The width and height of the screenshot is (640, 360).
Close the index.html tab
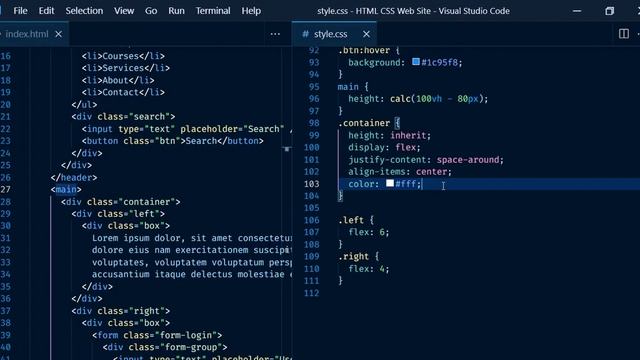(x=58, y=34)
